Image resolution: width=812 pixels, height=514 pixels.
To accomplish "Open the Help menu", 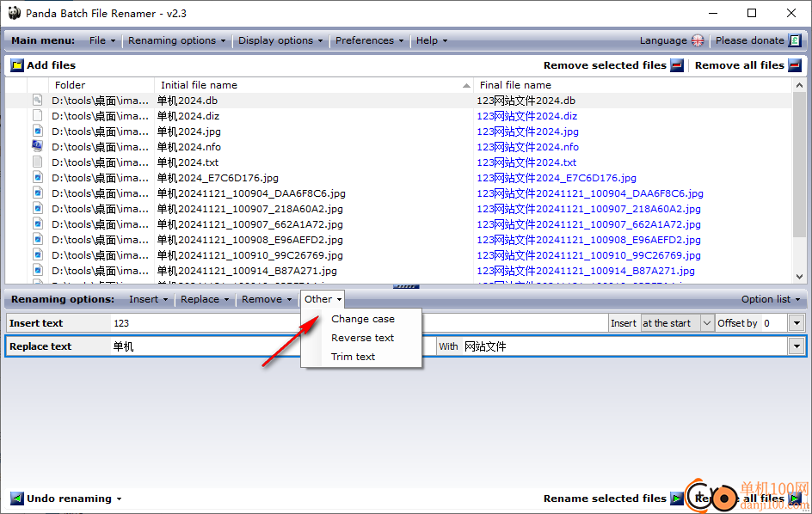I will coord(432,40).
